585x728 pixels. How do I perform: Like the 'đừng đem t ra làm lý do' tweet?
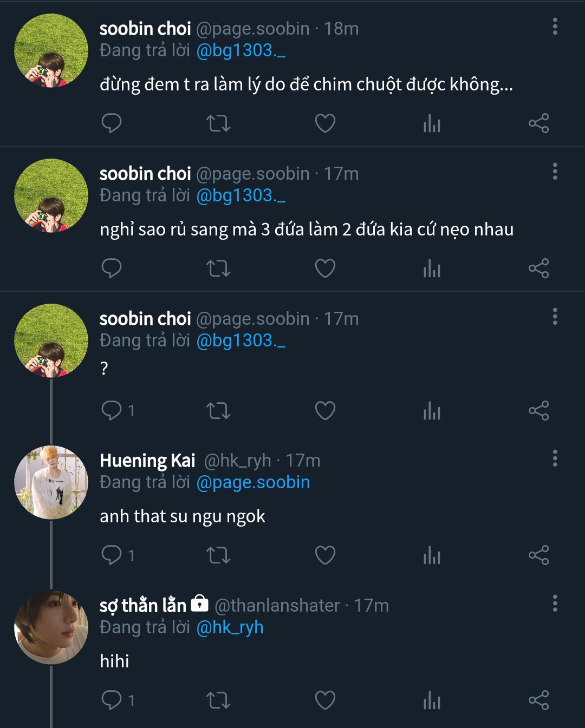point(325,123)
